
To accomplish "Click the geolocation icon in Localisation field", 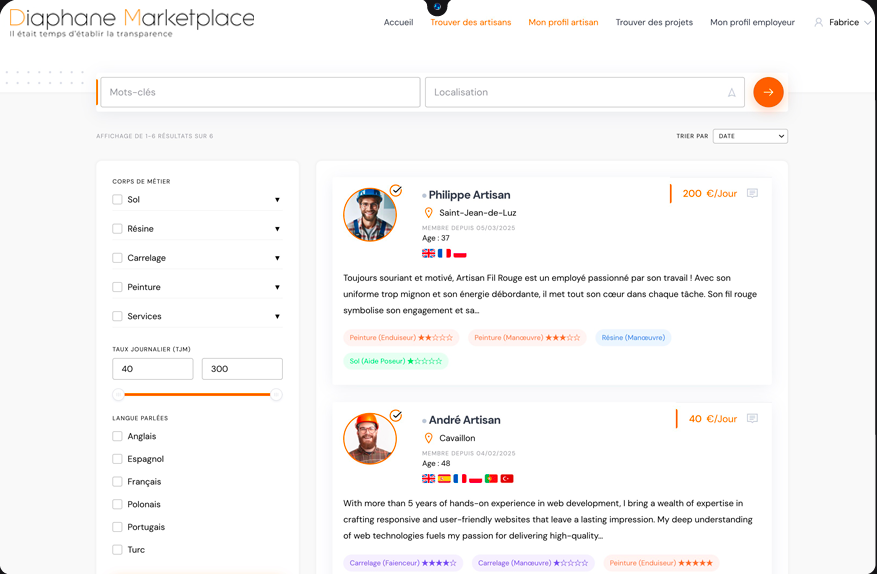I will [x=732, y=93].
